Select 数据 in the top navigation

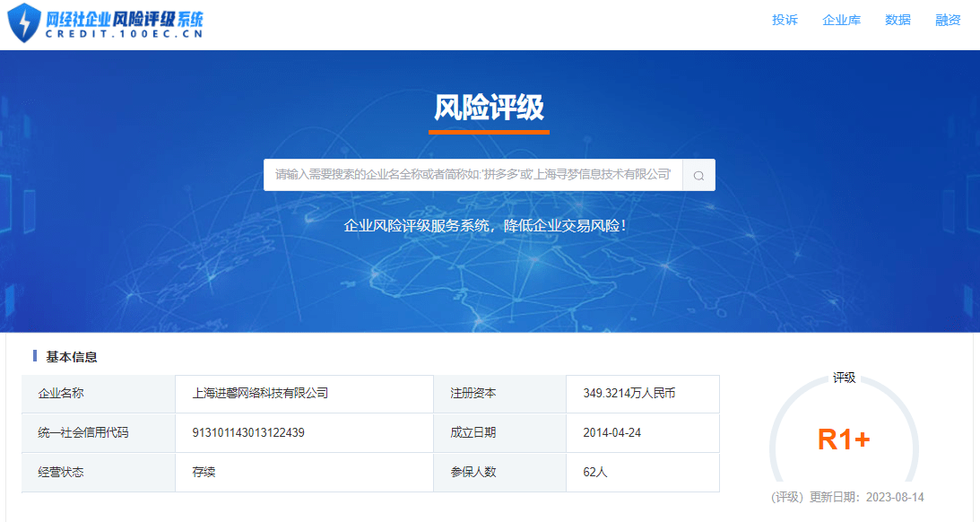click(x=898, y=20)
